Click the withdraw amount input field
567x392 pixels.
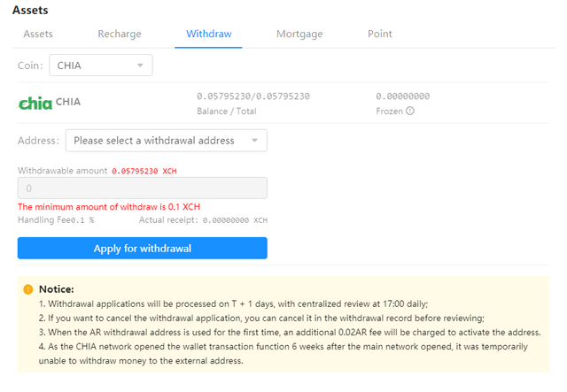[x=143, y=188]
